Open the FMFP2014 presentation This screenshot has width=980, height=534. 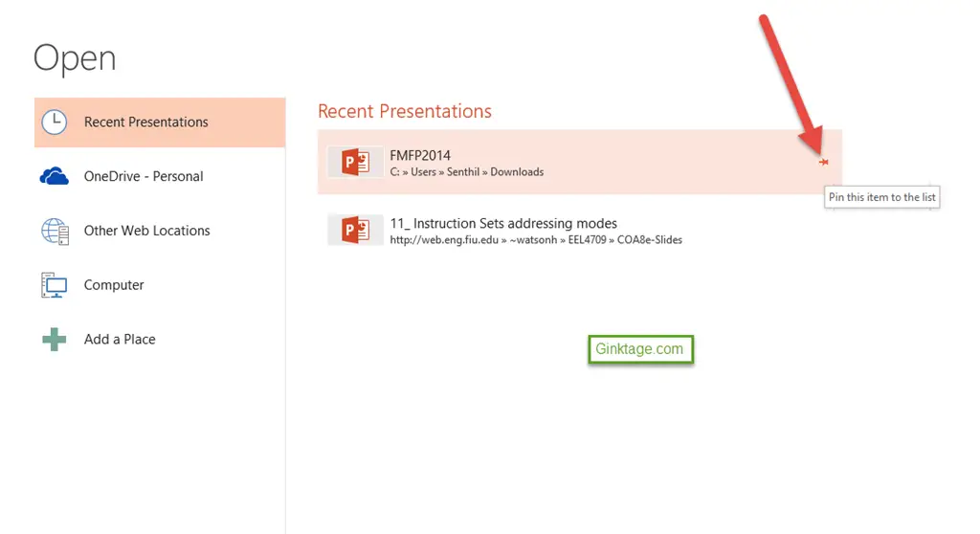[x=579, y=162]
